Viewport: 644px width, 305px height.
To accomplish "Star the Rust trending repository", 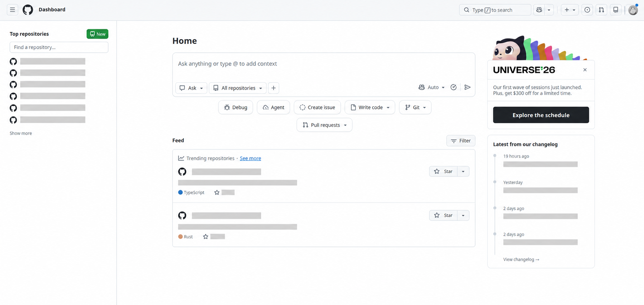I will [x=443, y=216].
